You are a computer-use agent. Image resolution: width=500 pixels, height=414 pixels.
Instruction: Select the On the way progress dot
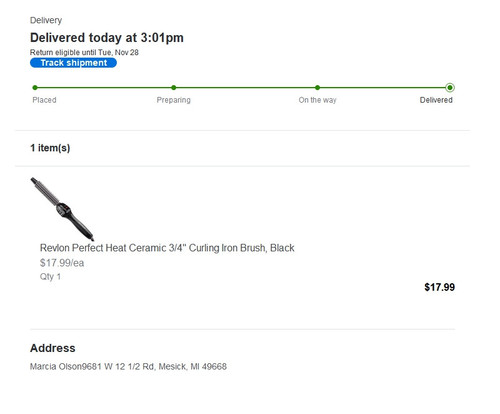pos(317,88)
